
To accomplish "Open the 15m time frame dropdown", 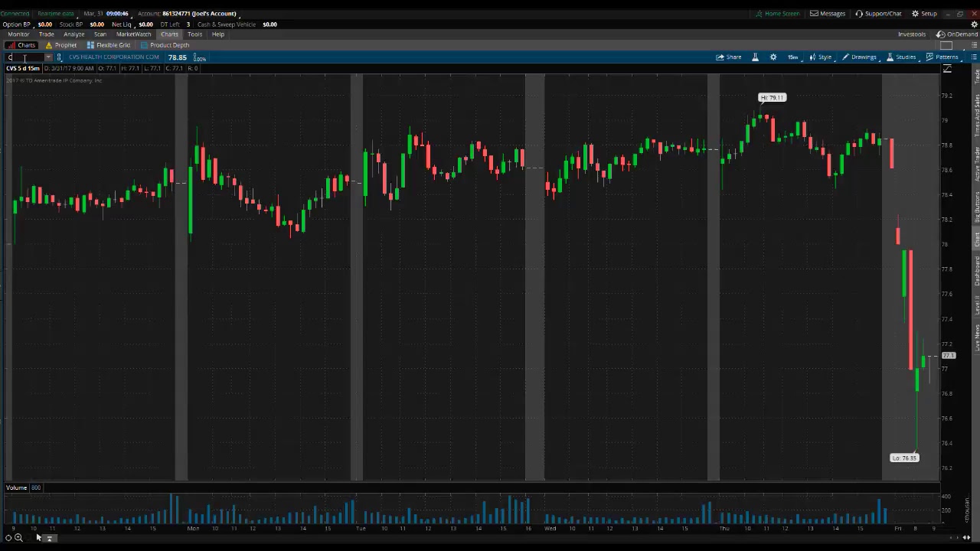I will point(793,57).
